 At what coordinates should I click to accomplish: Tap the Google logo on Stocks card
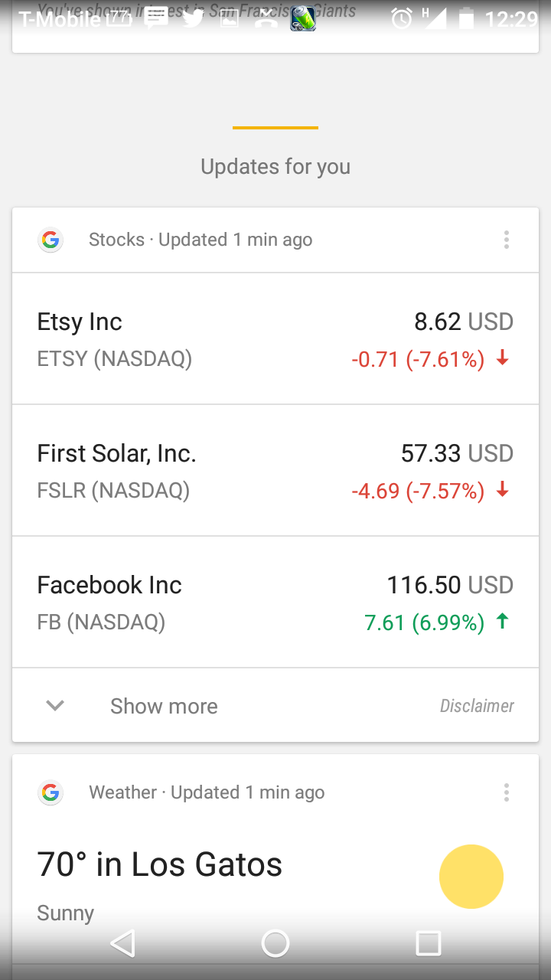(51, 240)
